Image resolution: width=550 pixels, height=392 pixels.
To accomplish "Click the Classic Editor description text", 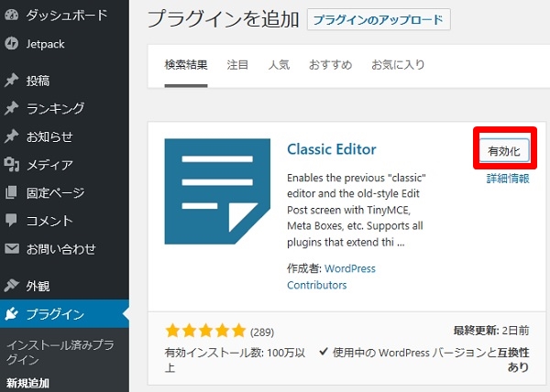I will click(x=357, y=210).
